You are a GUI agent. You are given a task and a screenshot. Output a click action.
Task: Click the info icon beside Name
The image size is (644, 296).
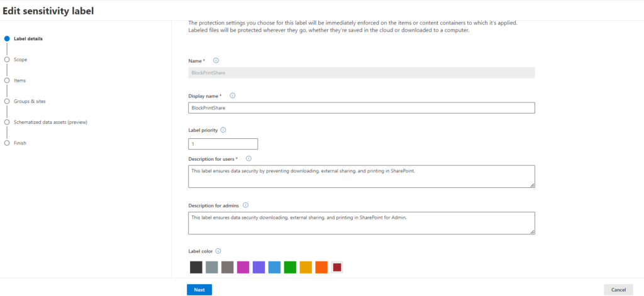click(216, 60)
